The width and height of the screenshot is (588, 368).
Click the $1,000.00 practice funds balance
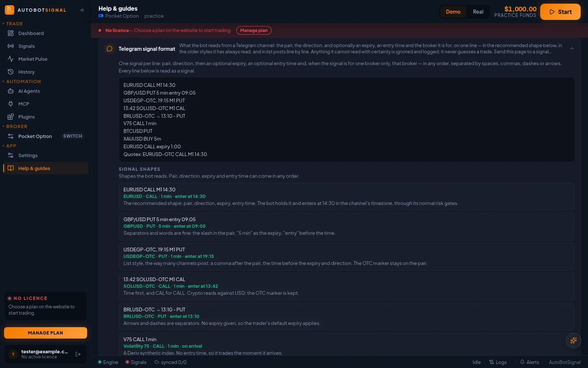click(520, 9)
